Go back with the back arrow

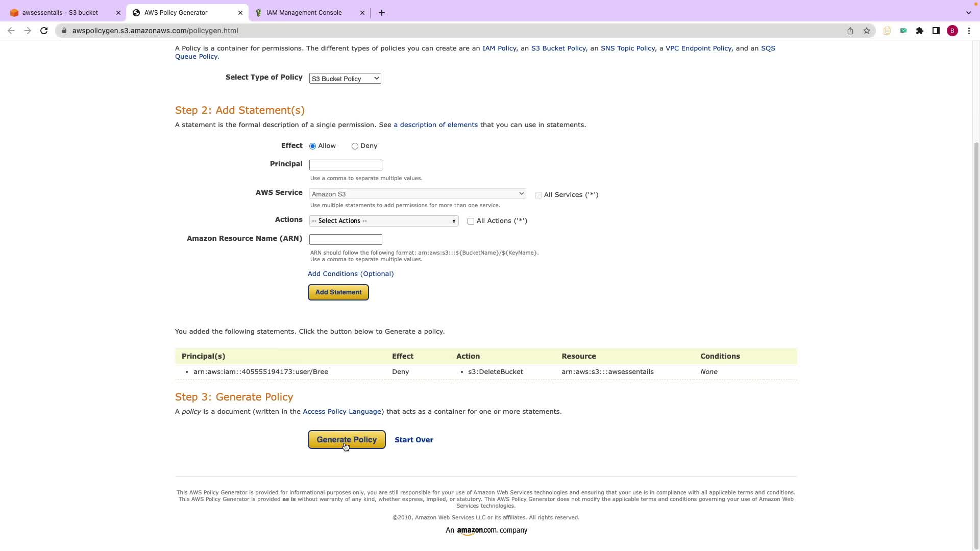[x=11, y=31]
